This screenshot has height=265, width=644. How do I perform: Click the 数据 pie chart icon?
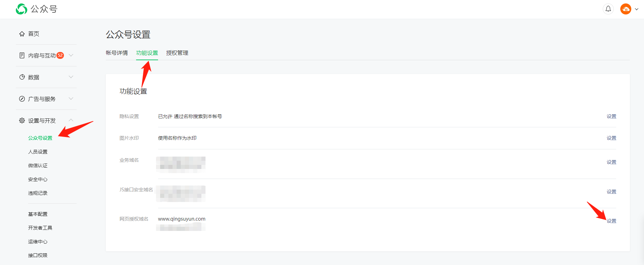pos(22,77)
